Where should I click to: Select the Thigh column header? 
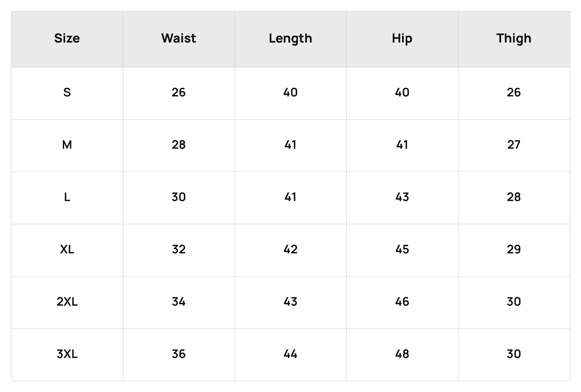[x=514, y=39]
